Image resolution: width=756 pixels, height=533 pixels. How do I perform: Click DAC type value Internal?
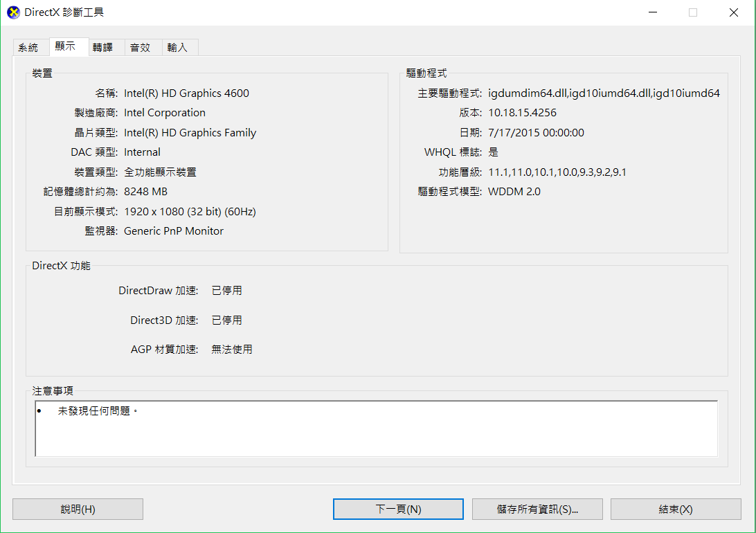click(142, 152)
